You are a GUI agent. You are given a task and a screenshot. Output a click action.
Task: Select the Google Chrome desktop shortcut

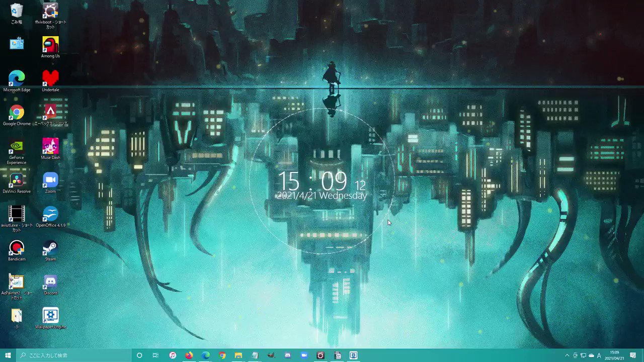tap(17, 115)
